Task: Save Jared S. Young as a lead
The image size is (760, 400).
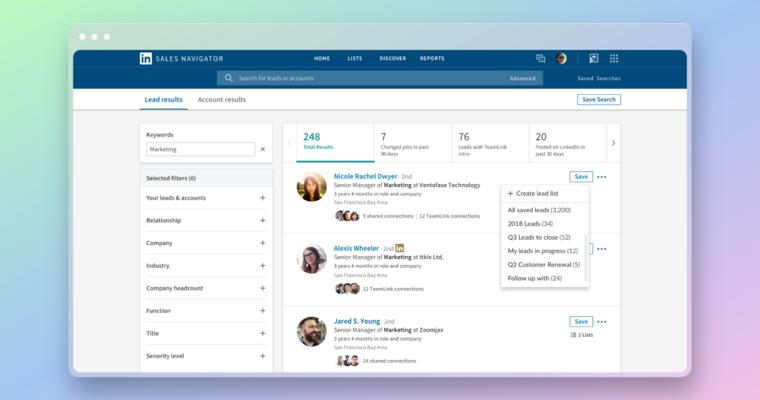Action: point(580,322)
